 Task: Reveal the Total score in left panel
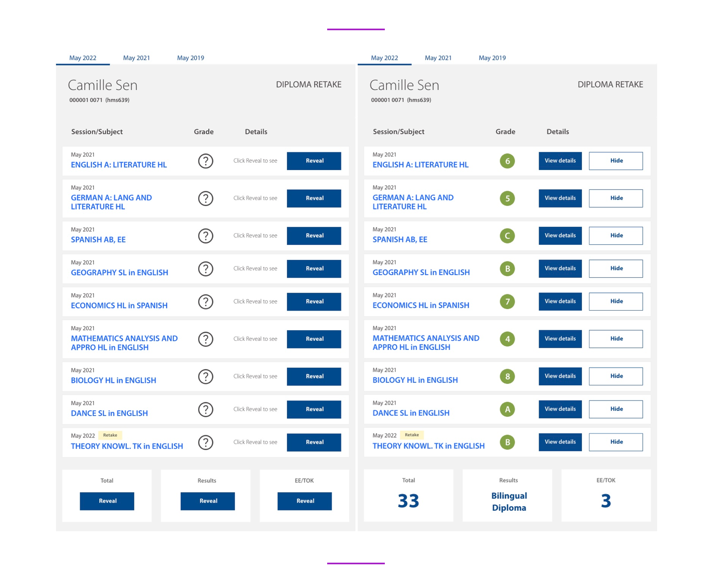coord(107,501)
